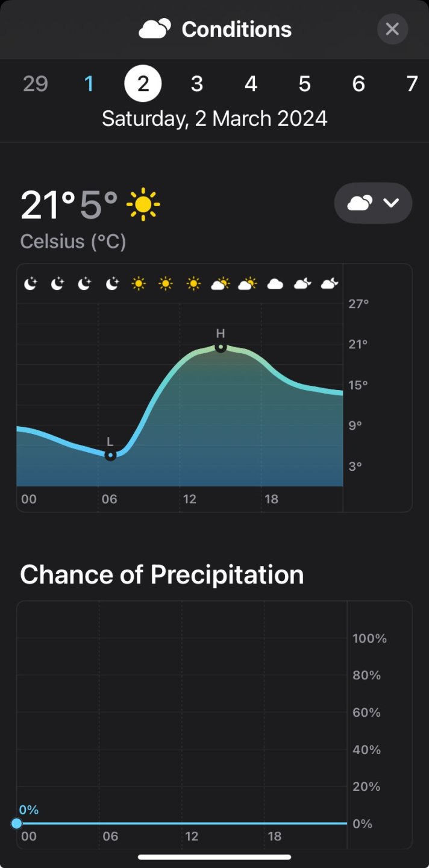Select day 4 in the date row
The width and height of the screenshot is (429, 868).
click(x=251, y=84)
